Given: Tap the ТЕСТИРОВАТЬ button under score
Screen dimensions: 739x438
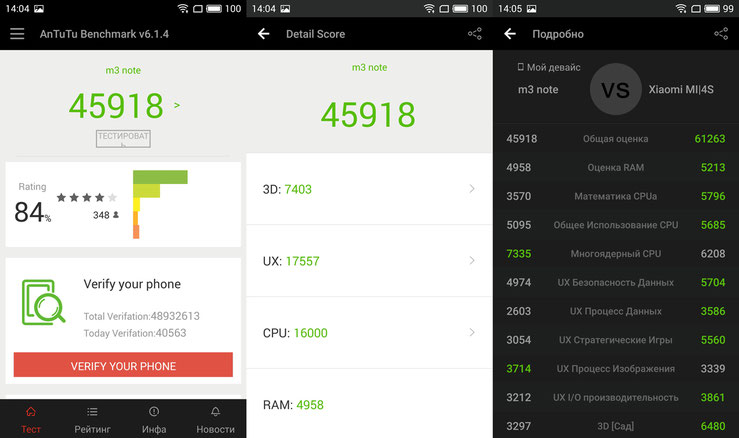Looking at the screenshot, I should click(x=123, y=139).
